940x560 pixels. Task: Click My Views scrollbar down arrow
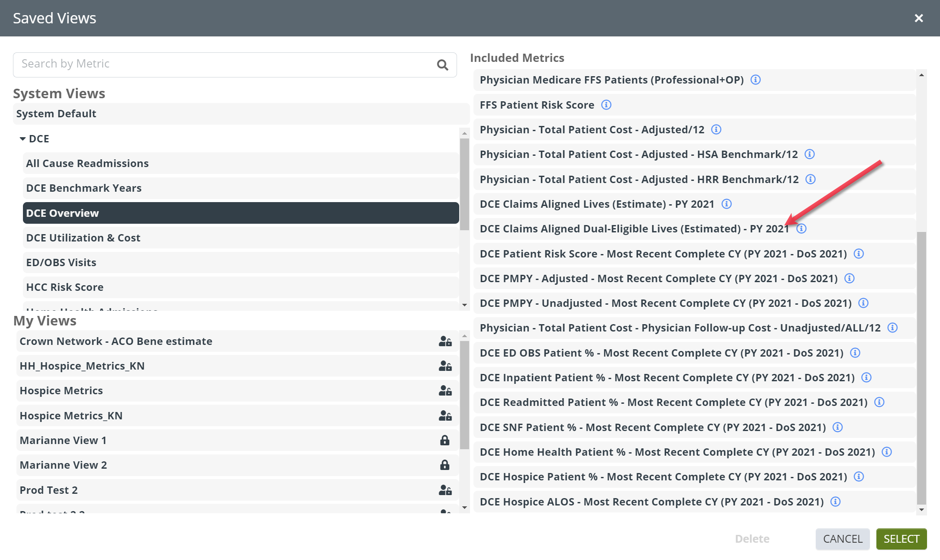tap(464, 508)
